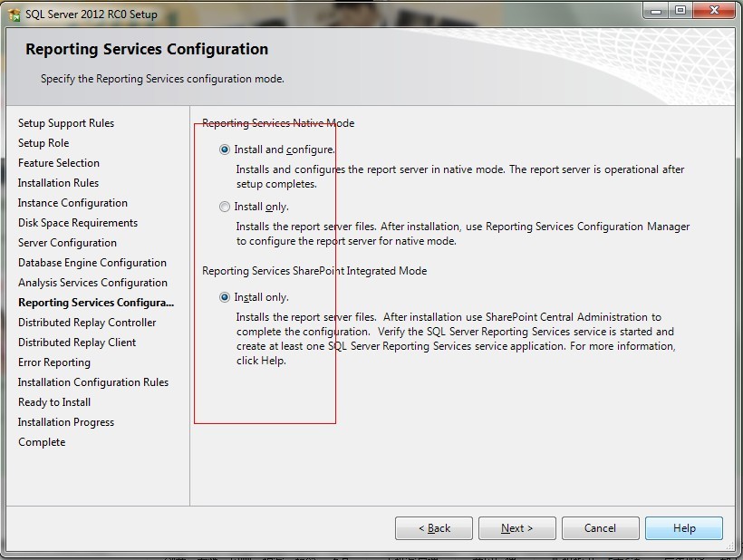Open Help for this setup page
This screenshot has height=560, width=743.
[x=684, y=528]
